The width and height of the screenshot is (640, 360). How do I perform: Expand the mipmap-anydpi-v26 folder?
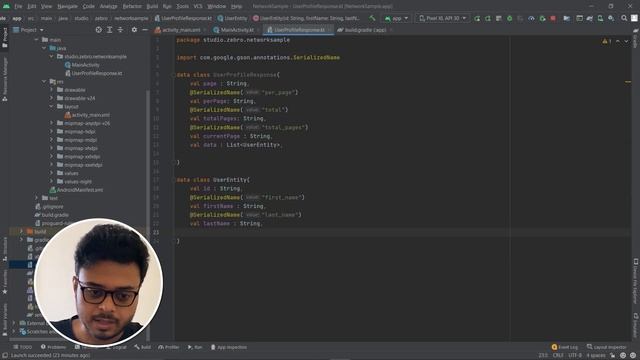51,123
